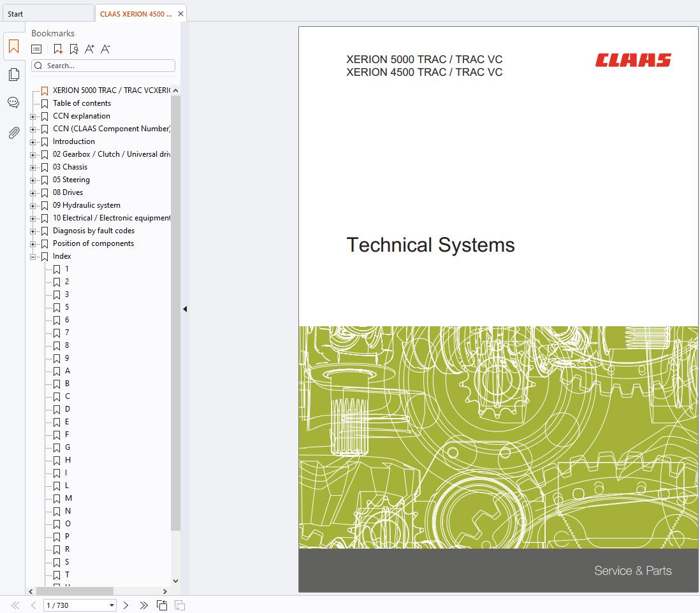Open the Attachments paperclip panel
This screenshot has height=613, width=700.
coord(13,133)
